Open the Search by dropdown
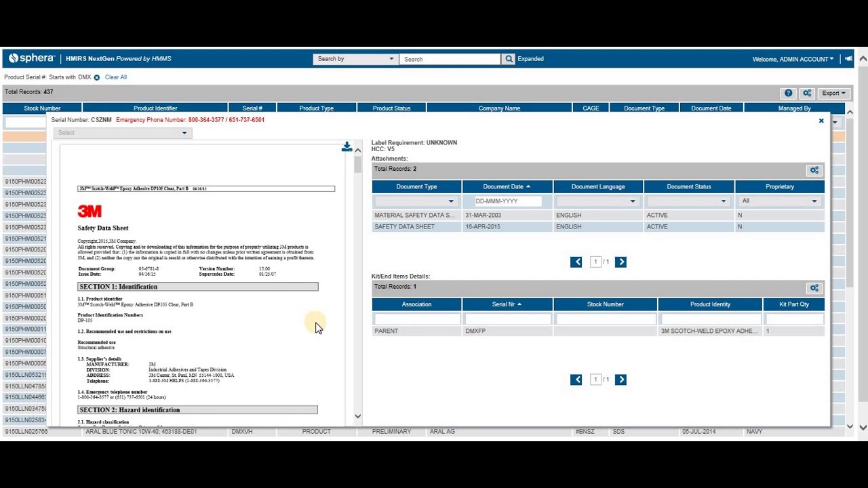The image size is (868, 488). tap(355, 59)
